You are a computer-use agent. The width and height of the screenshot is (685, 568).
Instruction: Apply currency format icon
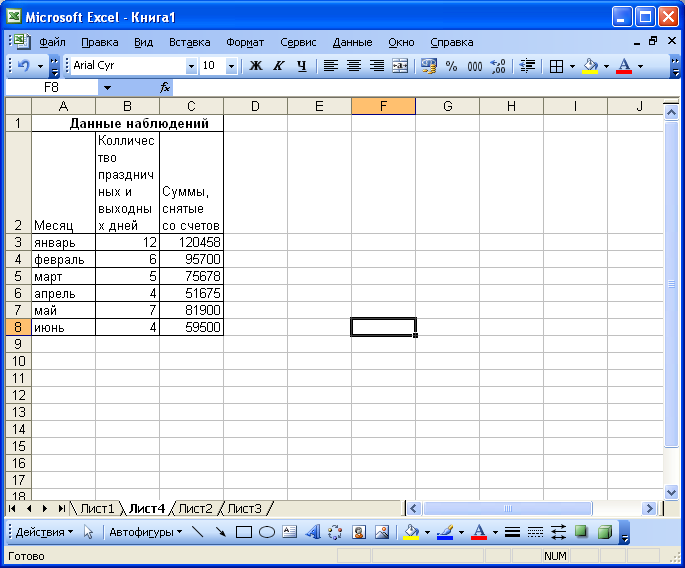(429, 66)
